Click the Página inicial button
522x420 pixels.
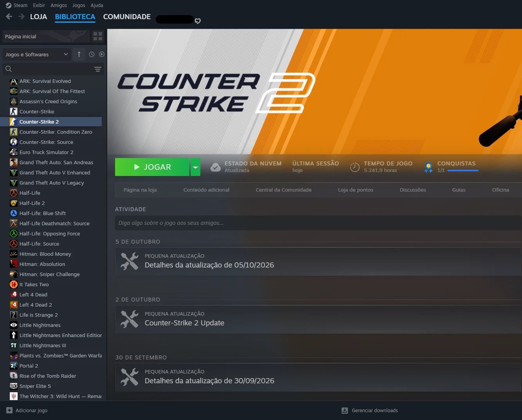point(46,36)
